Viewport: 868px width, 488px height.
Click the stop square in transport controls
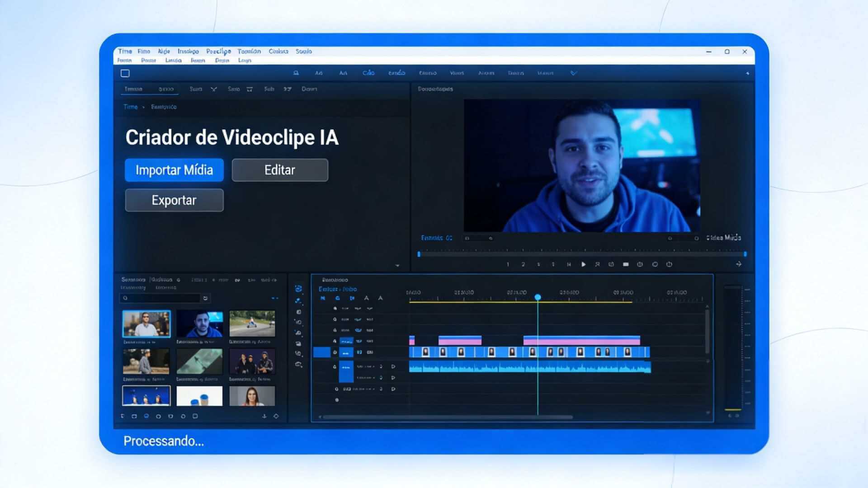pos(626,264)
